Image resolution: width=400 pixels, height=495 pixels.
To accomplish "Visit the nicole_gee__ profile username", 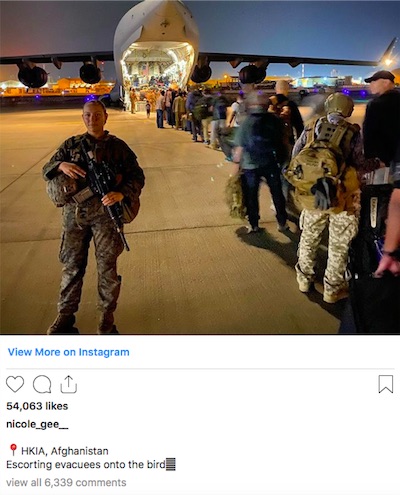I will (37, 424).
